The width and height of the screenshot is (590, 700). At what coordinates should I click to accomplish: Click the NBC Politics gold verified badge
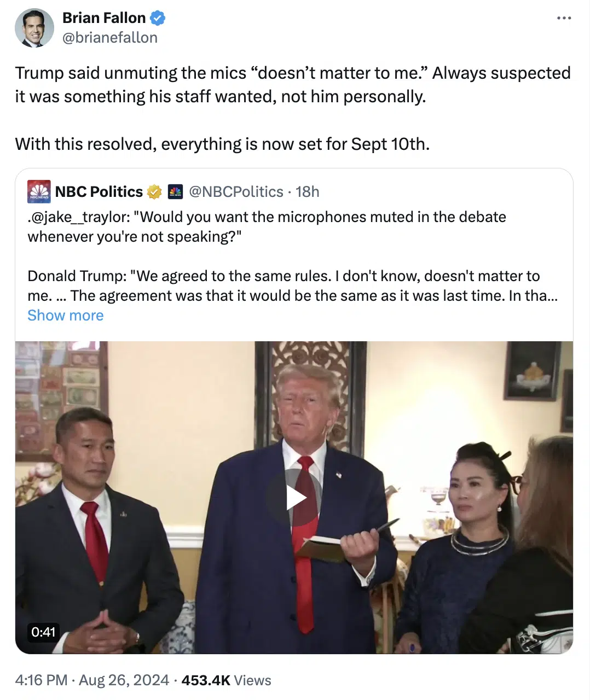[x=154, y=192]
